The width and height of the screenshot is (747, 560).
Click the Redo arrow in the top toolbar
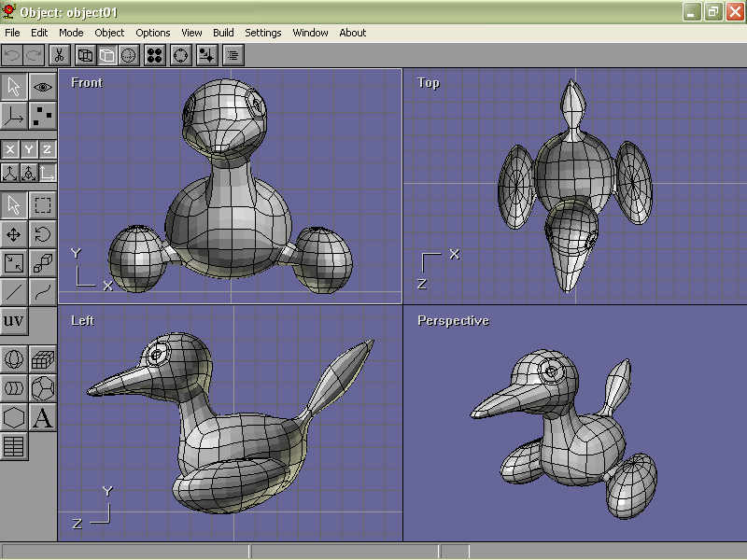click(x=35, y=55)
